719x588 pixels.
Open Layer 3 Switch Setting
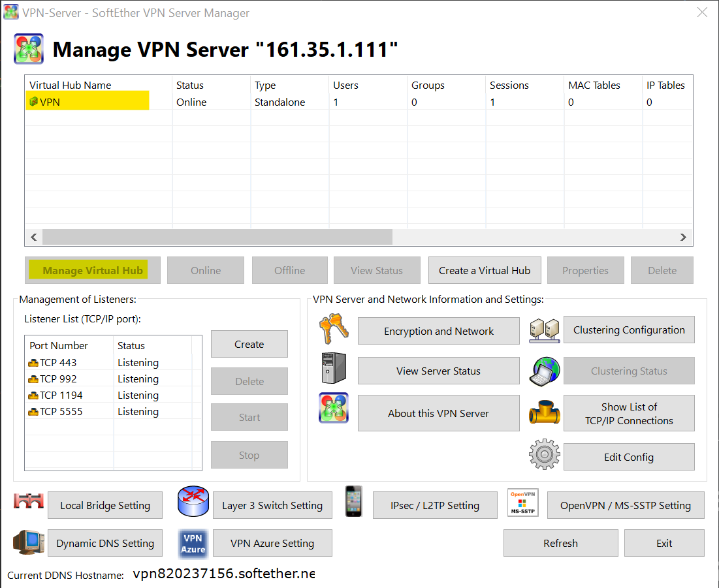[x=272, y=505]
